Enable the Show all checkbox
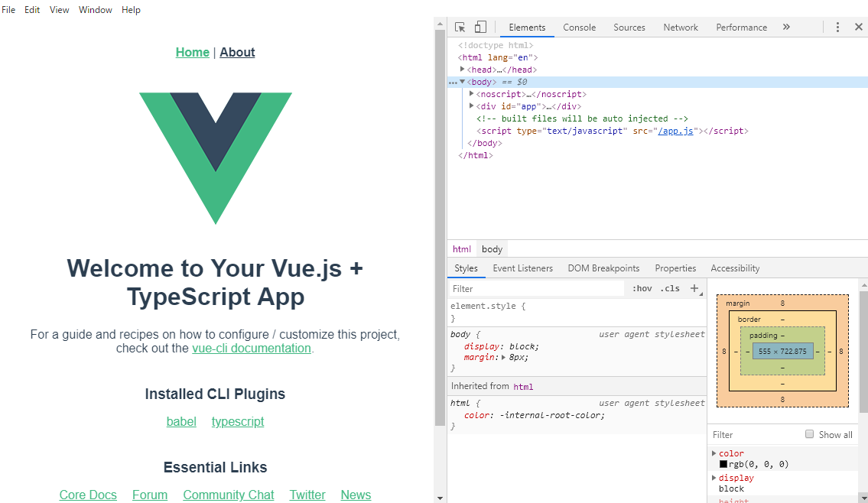 (x=809, y=434)
